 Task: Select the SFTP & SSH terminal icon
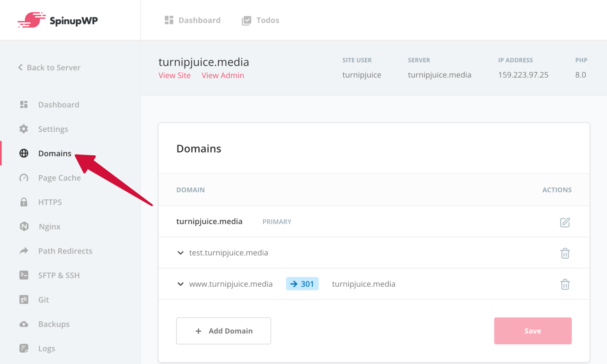24,275
